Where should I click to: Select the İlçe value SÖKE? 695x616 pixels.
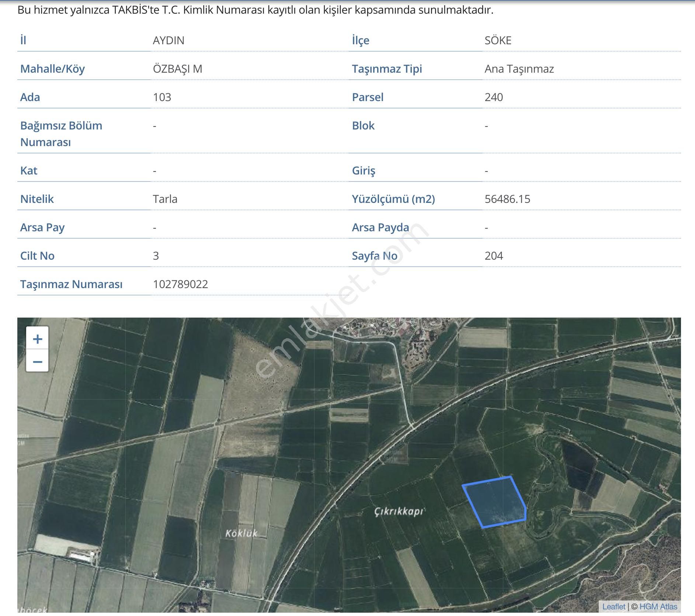[498, 40]
